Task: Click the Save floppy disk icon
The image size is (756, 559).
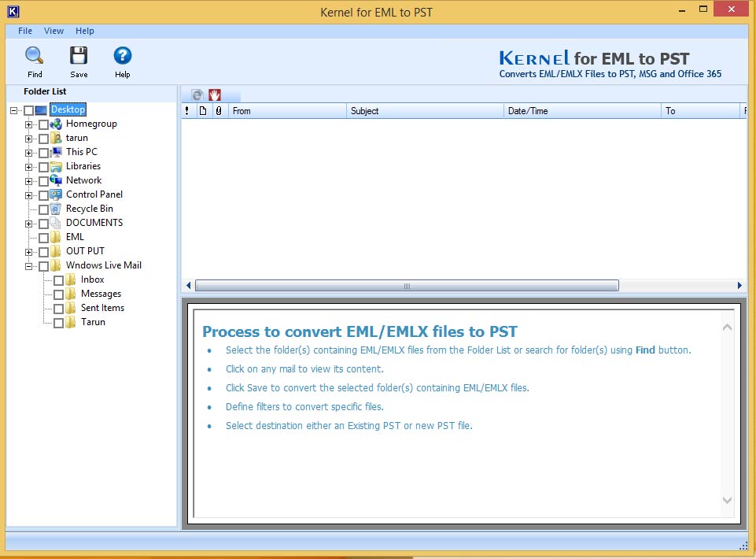Action: (x=79, y=56)
